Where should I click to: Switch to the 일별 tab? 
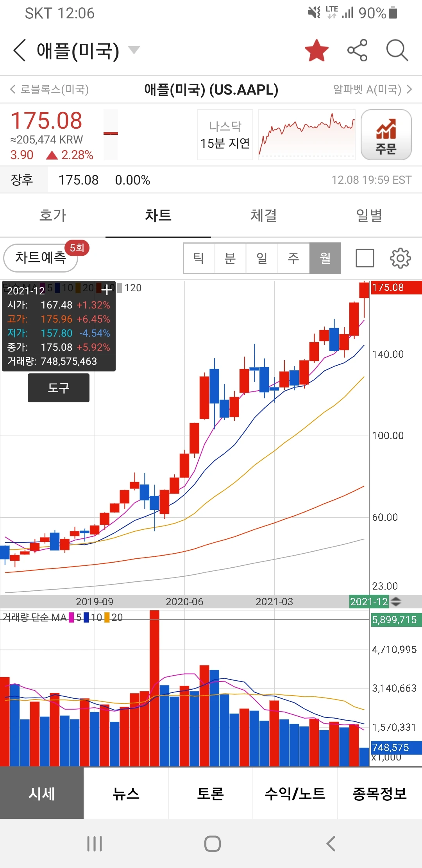(x=369, y=215)
